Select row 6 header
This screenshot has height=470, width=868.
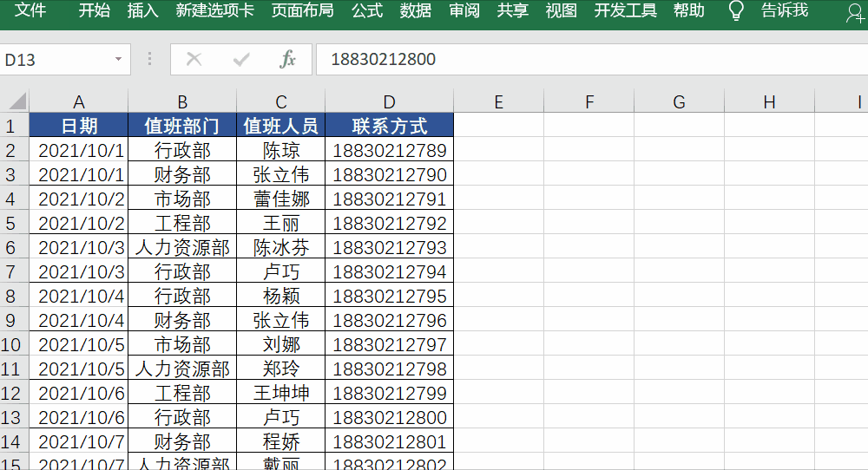[x=15, y=247]
